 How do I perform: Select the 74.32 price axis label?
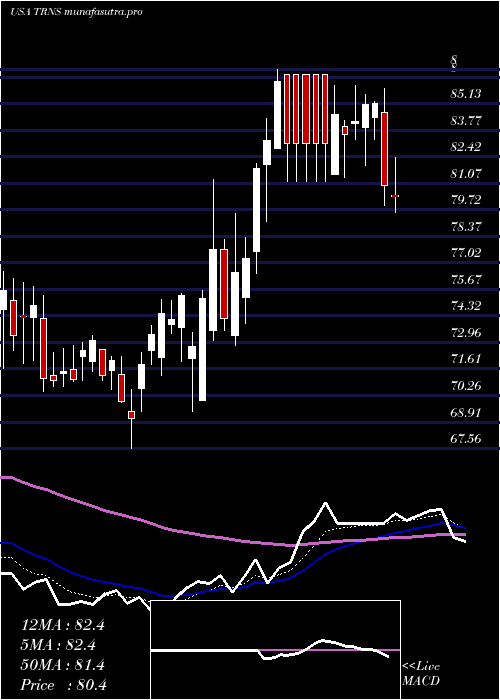click(x=466, y=306)
